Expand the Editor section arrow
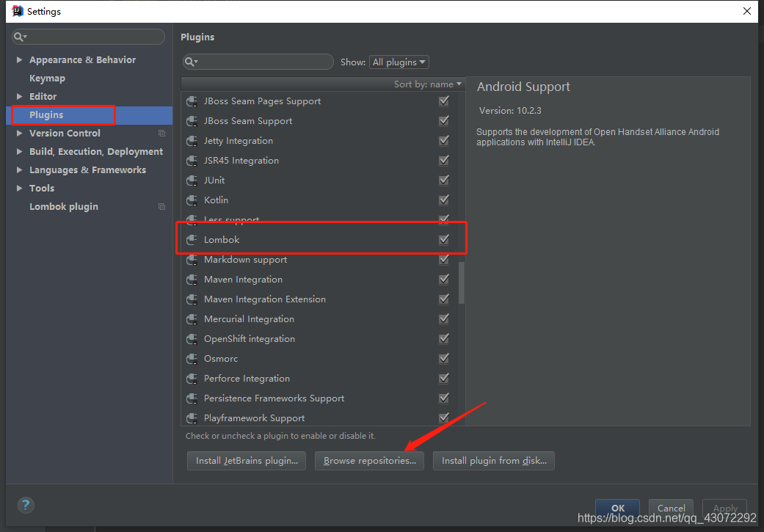Screen dimensions: 764x532 pyautogui.click(x=20, y=96)
